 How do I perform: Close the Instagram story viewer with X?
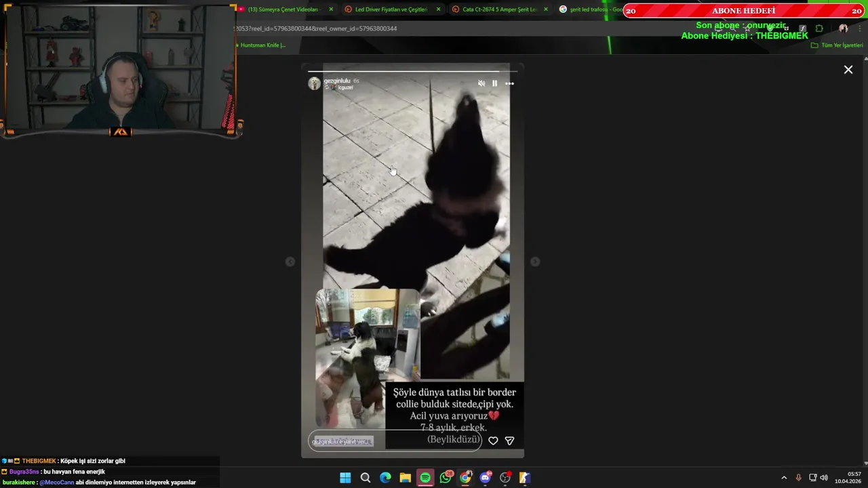click(x=848, y=70)
